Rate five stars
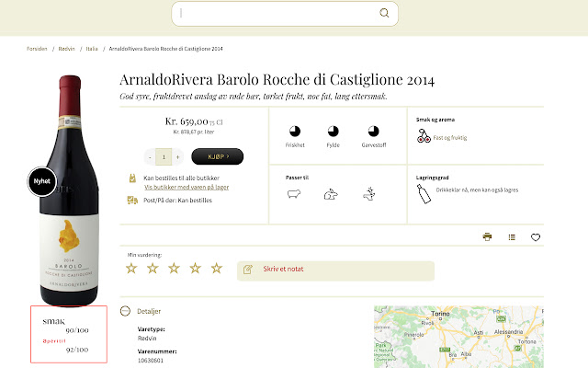 (x=217, y=268)
